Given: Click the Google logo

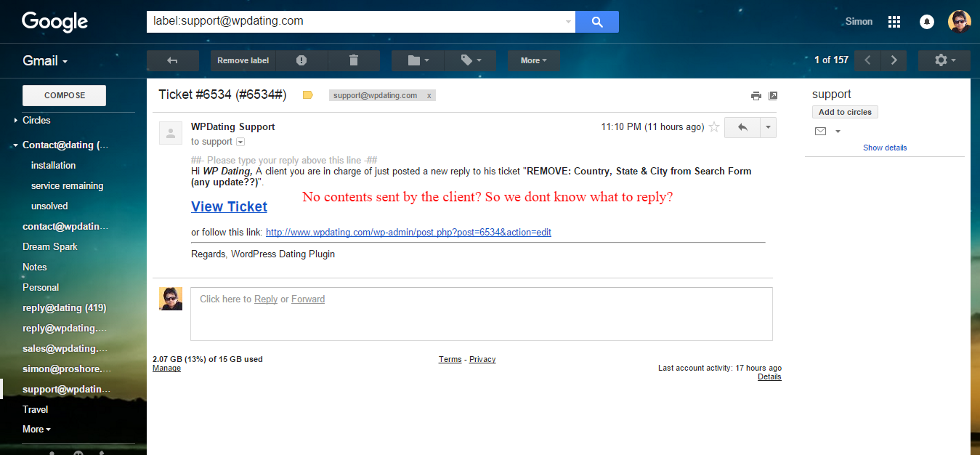Looking at the screenshot, I should click(x=54, y=22).
